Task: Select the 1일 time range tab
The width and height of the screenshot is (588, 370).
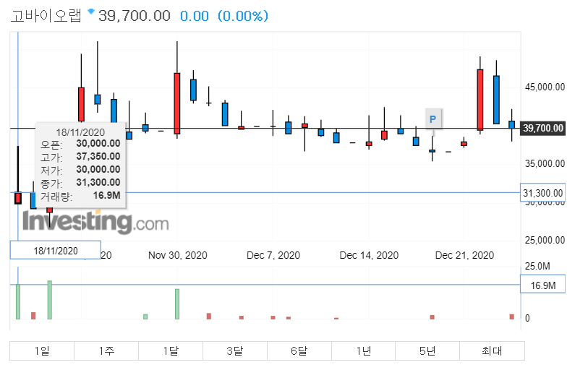Action: (x=42, y=351)
